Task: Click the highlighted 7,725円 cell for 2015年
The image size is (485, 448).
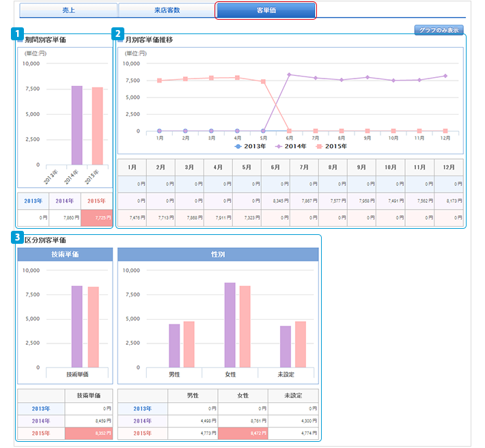Action: 97,218
